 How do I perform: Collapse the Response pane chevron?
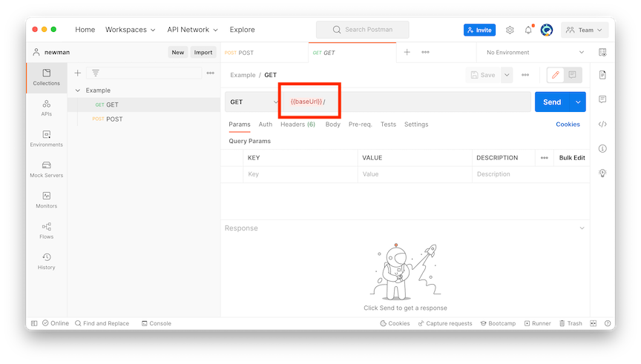pos(582,228)
